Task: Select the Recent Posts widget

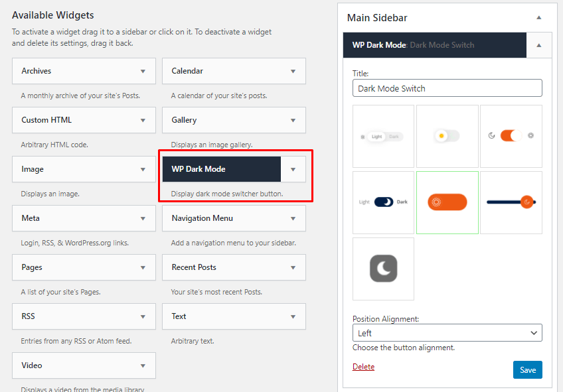Action: 194,267
